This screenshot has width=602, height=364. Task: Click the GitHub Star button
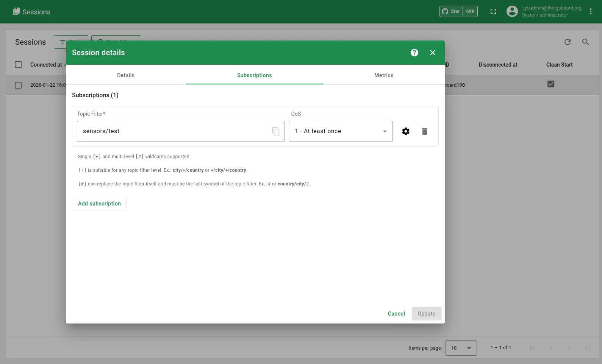(x=451, y=11)
